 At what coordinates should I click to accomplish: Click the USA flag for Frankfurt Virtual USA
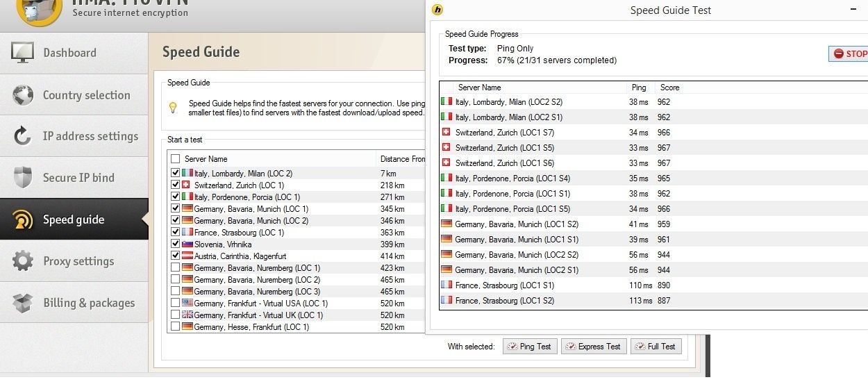pyautogui.click(x=187, y=303)
